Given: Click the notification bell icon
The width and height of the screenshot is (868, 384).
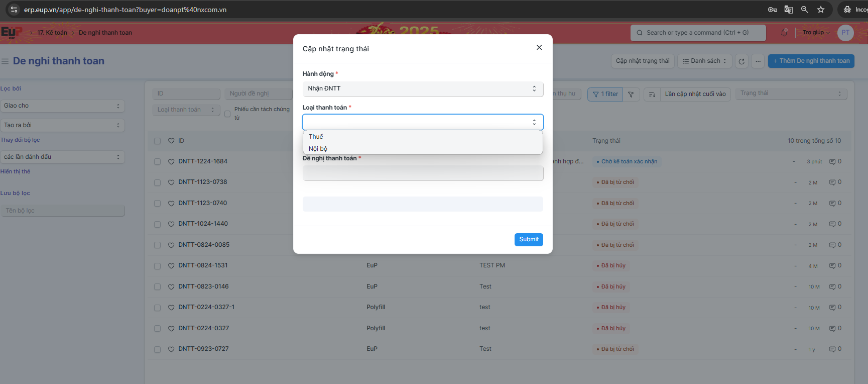Looking at the screenshot, I should point(784,33).
